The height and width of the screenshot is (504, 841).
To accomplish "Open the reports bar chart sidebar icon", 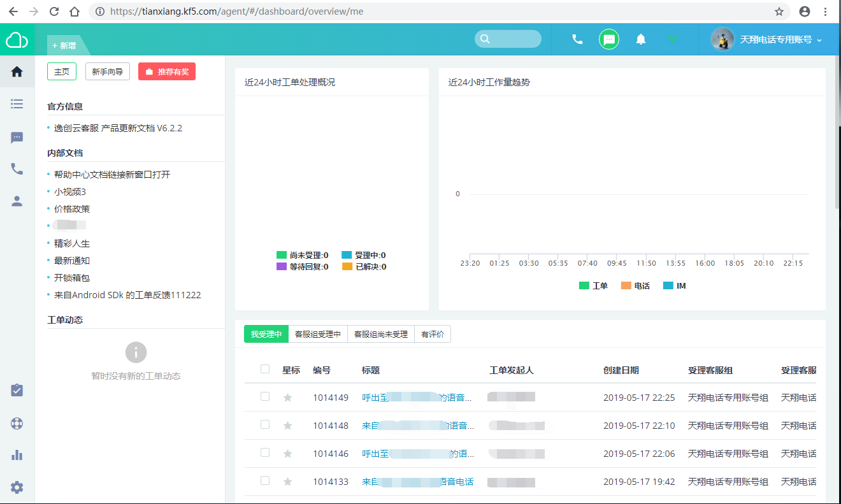I will coord(17,455).
